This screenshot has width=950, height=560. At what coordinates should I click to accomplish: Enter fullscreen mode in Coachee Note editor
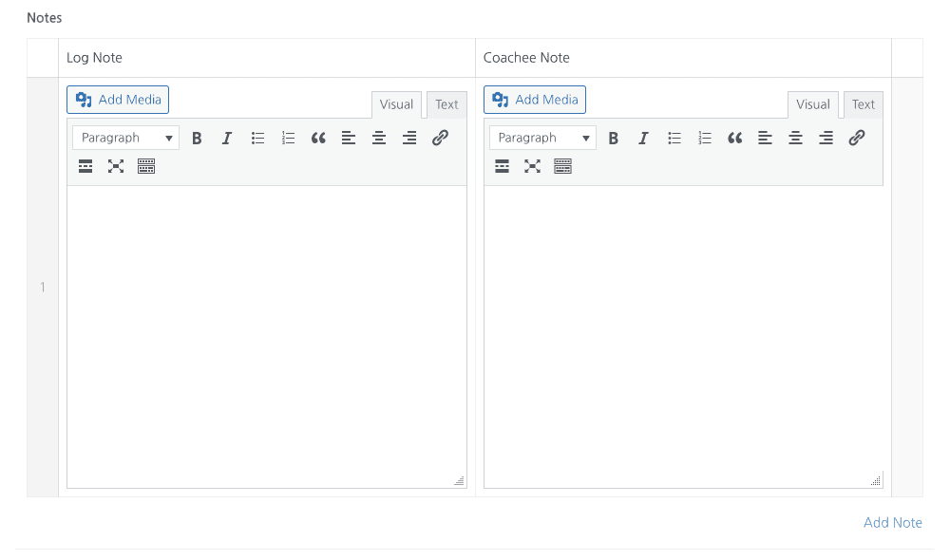tap(532, 166)
